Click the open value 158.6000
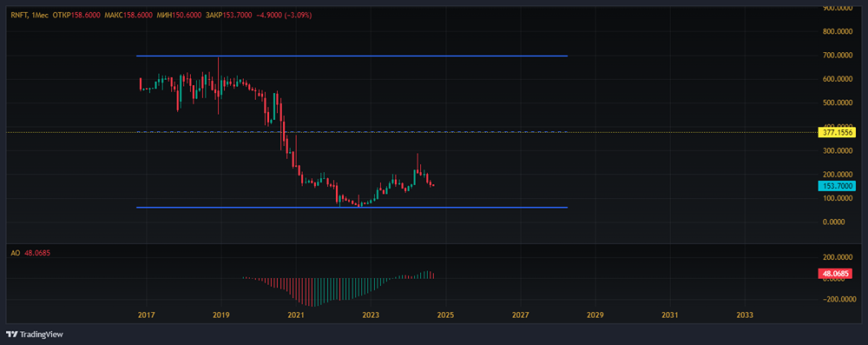 [x=86, y=16]
